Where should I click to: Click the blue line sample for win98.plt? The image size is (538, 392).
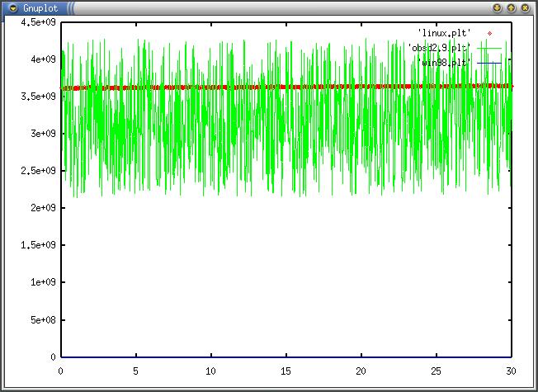(489, 63)
